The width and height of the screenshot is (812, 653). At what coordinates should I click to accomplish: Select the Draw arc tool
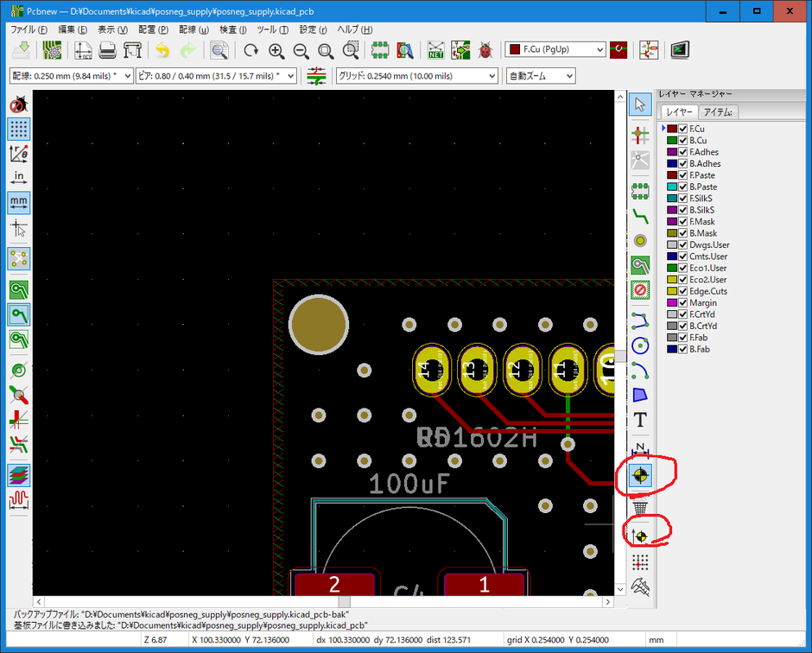[x=641, y=371]
